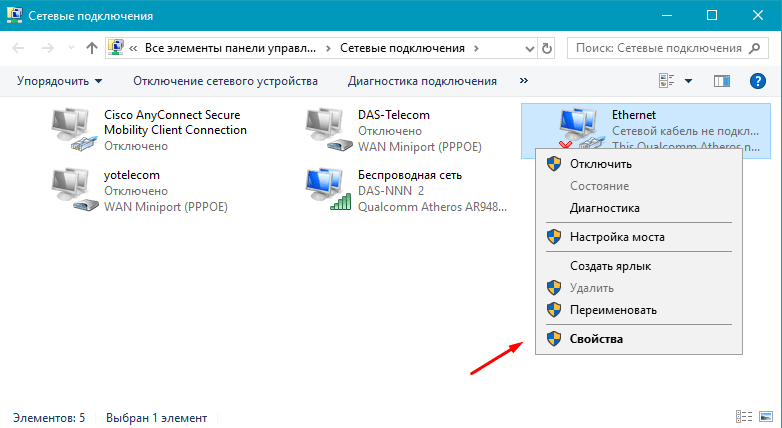Switch to large icons view in status bar
Screen dimensions: 782x428
pyautogui.click(x=764, y=417)
